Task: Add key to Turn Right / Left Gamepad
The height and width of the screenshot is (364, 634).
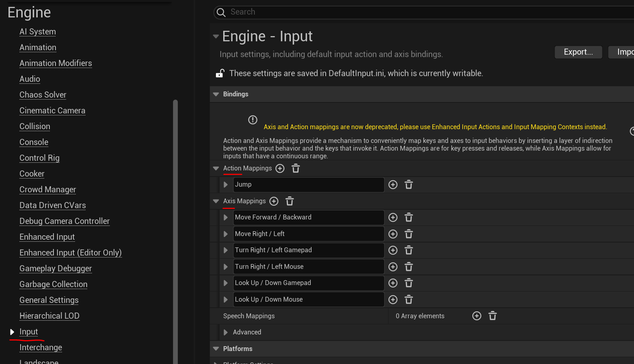Action: click(393, 250)
